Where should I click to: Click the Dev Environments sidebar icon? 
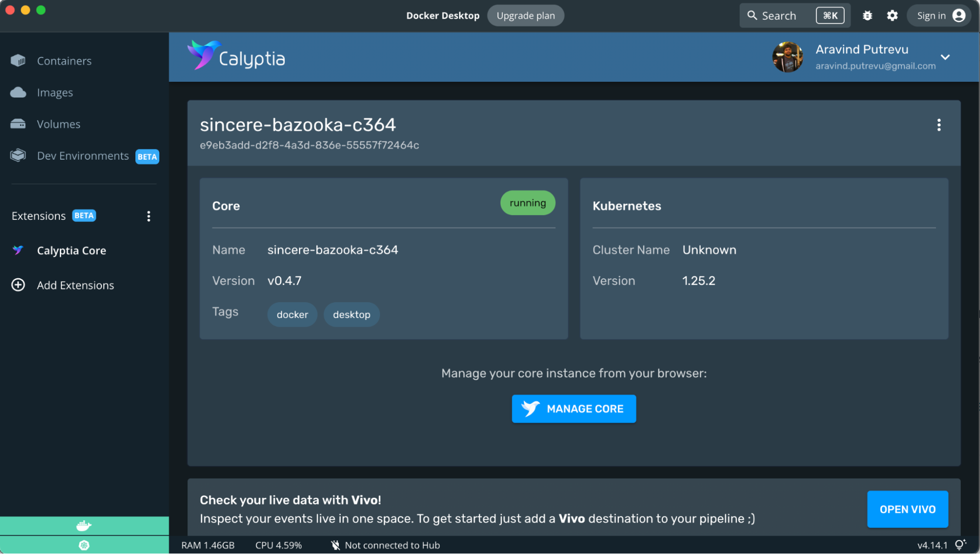pyautogui.click(x=18, y=155)
